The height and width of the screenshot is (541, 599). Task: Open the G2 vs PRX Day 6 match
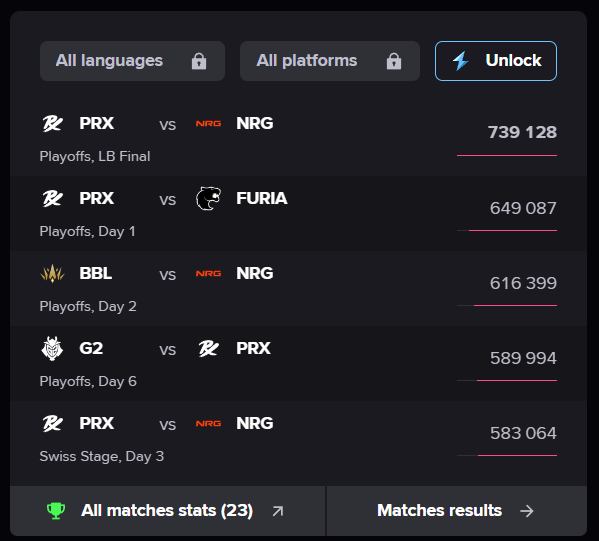(x=298, y=363)
